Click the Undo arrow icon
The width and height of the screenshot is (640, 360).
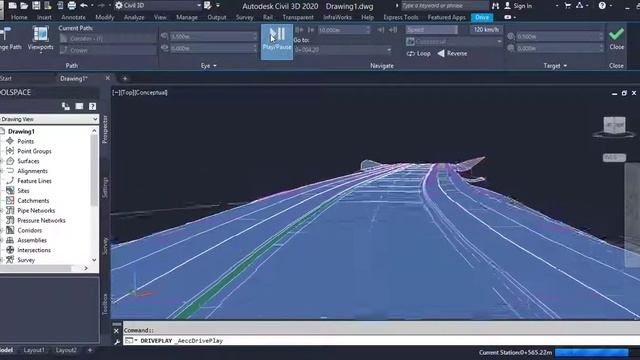[84, 6]
